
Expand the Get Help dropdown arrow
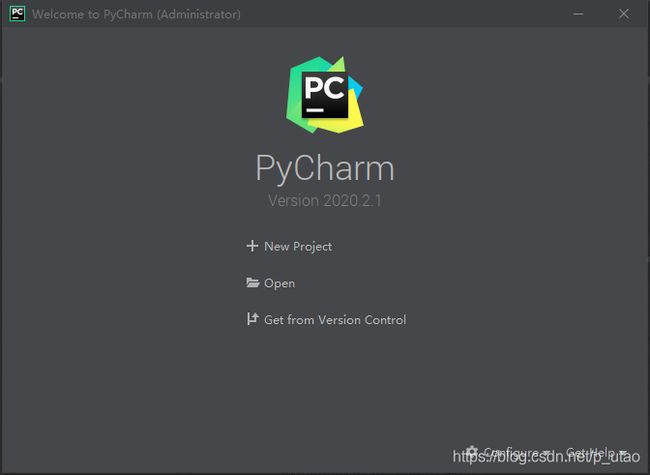[x=623, y=453]
